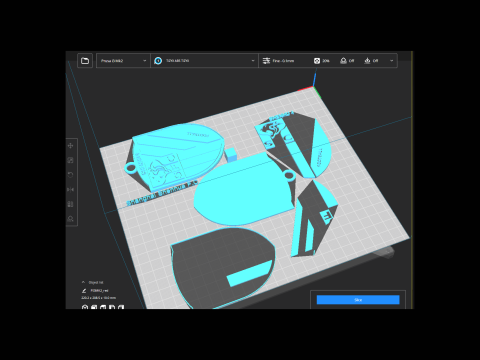The width and height of the screenshot is (480, 360).
Task: Select the Move tool
Action: [70, 146]
